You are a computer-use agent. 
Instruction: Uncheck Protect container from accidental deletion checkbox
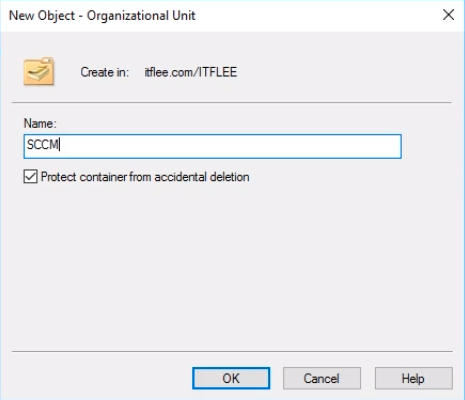[x=30, y=176]
